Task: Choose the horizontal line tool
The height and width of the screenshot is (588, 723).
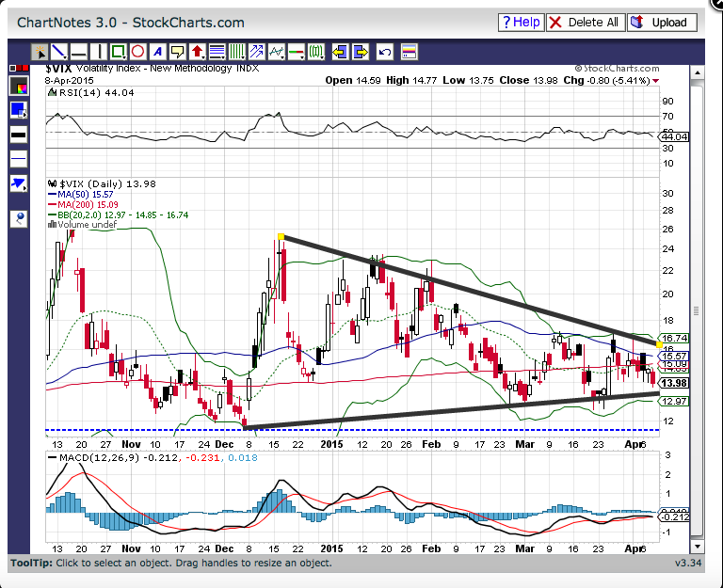Action: [78, 52]
